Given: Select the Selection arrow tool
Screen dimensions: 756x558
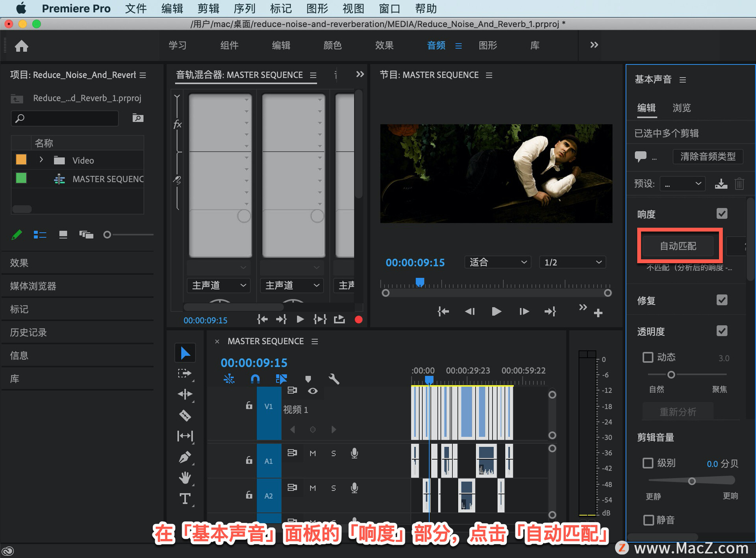Looking at the screenshot, I should [185, 353].
